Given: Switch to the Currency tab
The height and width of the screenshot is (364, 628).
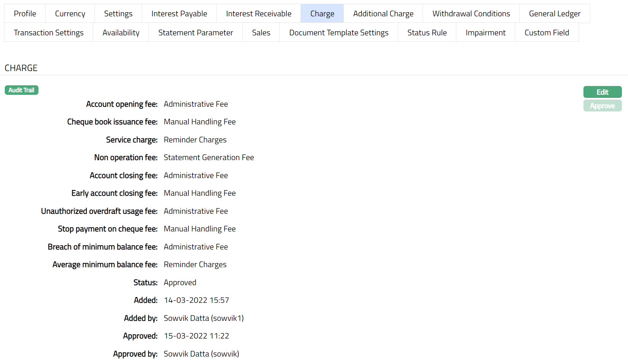Looking at the screenshot, I should coord(70,14).
